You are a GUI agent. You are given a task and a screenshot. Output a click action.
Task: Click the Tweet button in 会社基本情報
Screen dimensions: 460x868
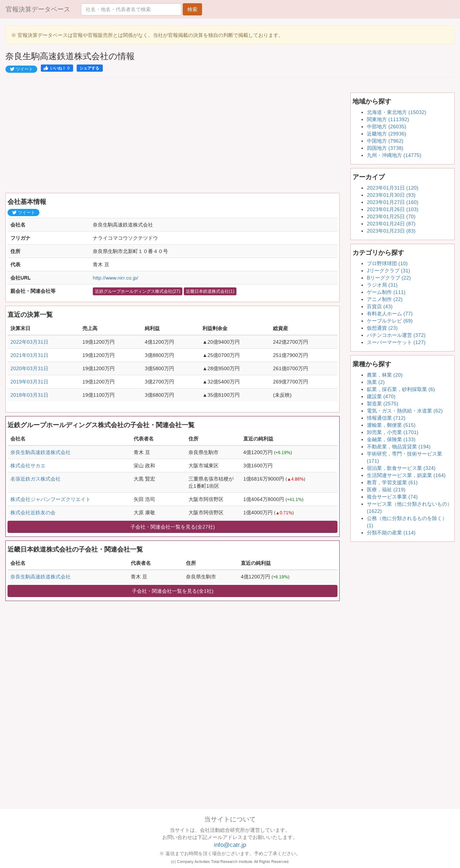[23, 213]
